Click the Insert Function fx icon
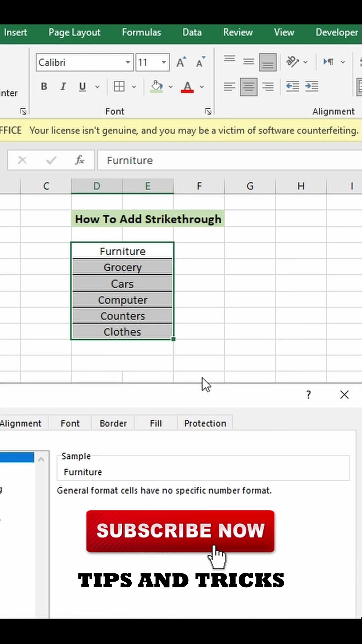Viewport: 362px width, 644px height. (79, 160)
